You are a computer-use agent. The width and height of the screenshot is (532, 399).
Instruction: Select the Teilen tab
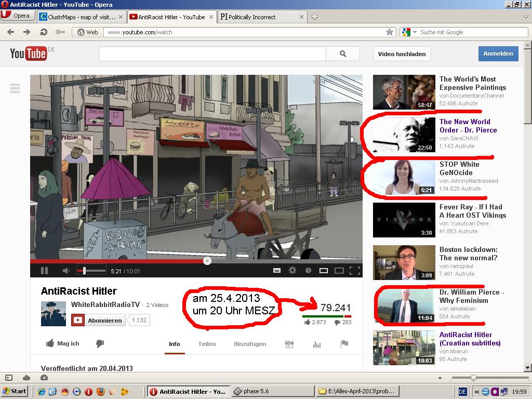point(207,344)
